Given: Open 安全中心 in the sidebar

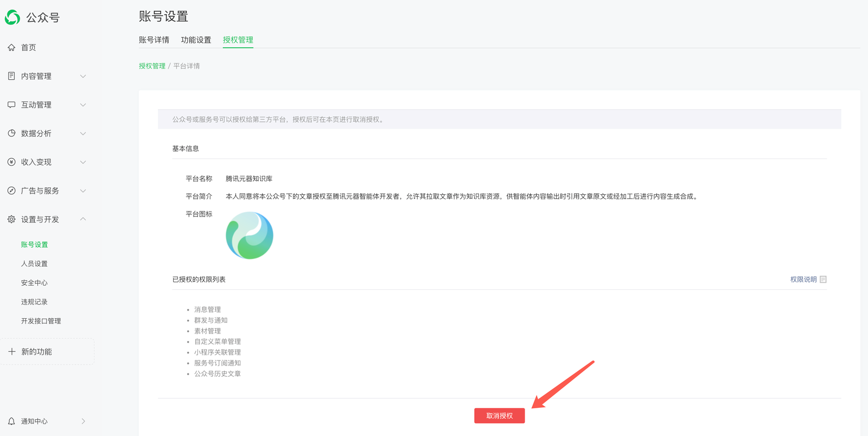Looking at the screenshot, I should pyautogui.click(x=34, y=283).
